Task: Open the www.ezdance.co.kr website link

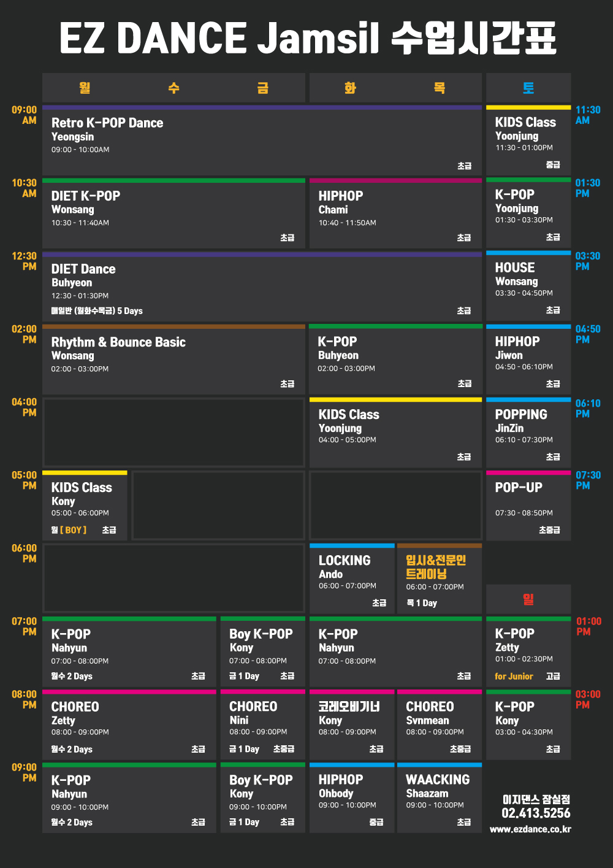Action: coord(530,829)
